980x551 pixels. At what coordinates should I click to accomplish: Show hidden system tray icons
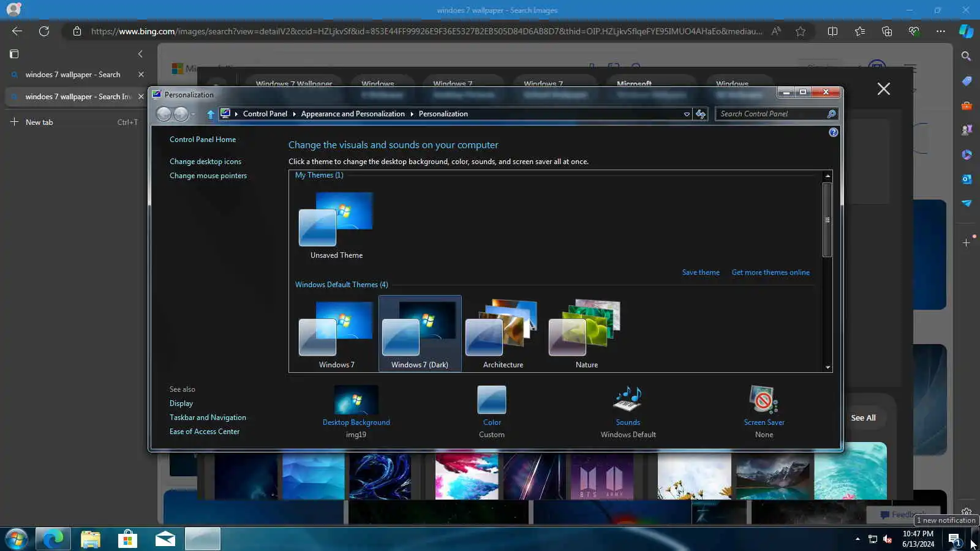pyautogui.click(x=858, y=539)
